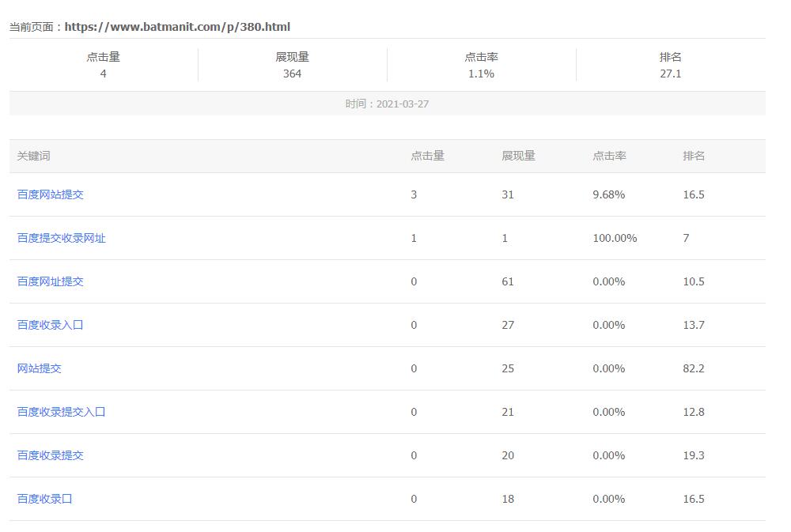Click summary 排名 value 27.1
Screen dimensions: 791x532
[x=671, y=74]
